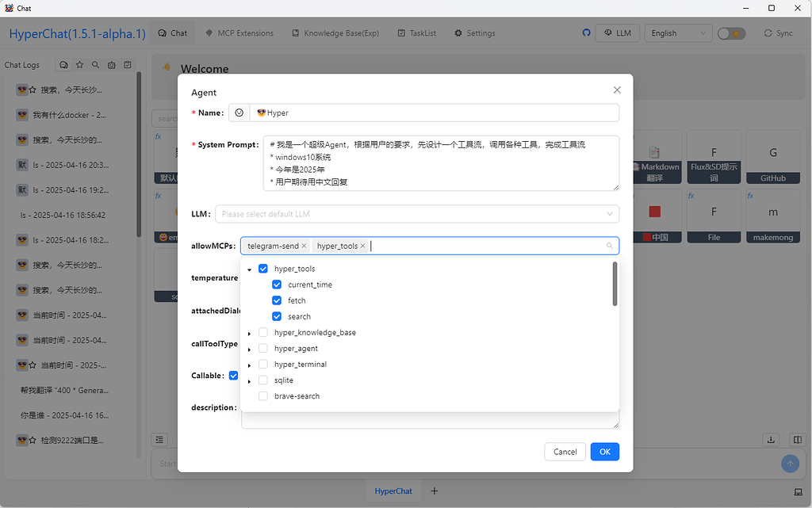Click the Cancel button
The height and width of the screenshot is (508, 812).
(x=565, y=452)
